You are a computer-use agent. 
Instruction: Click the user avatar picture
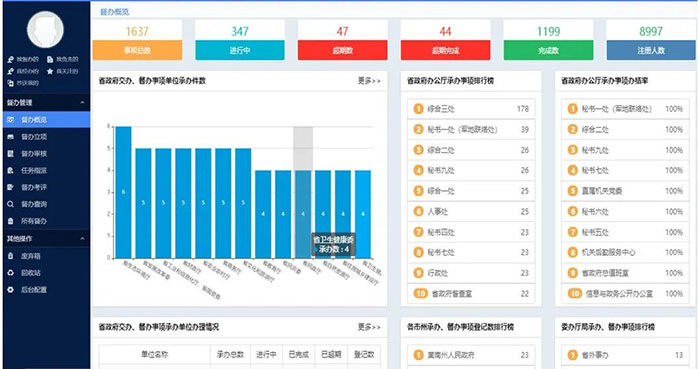45,29
